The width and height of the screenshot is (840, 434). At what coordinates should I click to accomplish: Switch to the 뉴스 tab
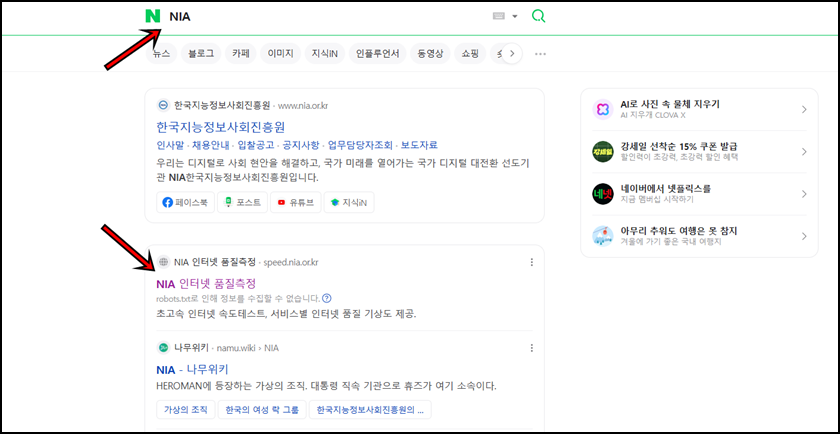[161, 54]
